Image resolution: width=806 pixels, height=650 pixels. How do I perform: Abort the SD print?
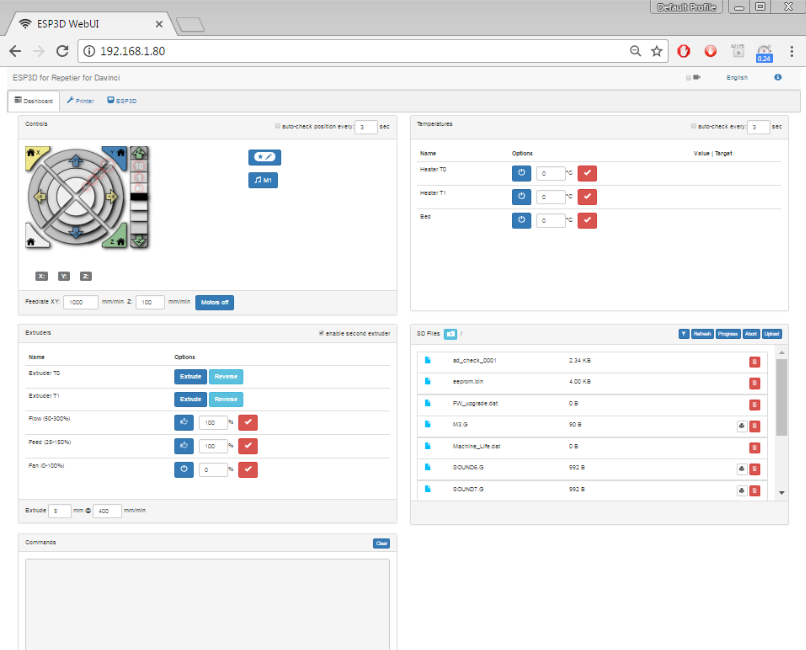pos(751,334)
